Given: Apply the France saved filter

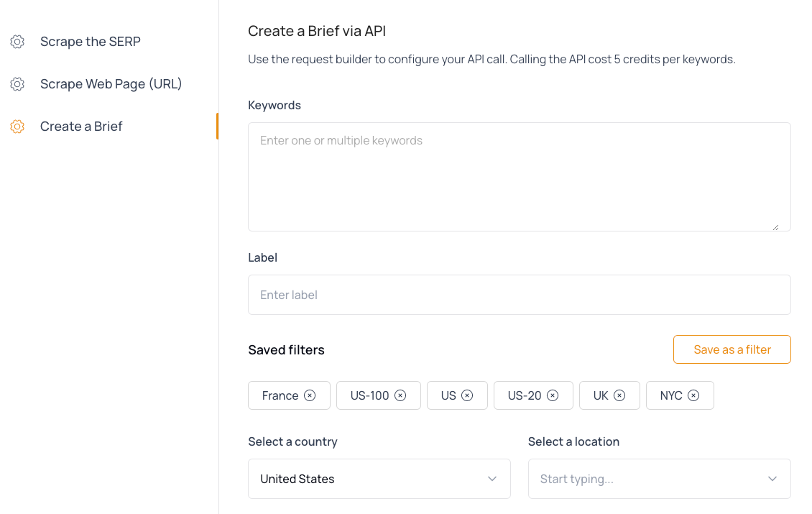Looking at the screenshot, I should pyautogui.click(x=280, y=395).
